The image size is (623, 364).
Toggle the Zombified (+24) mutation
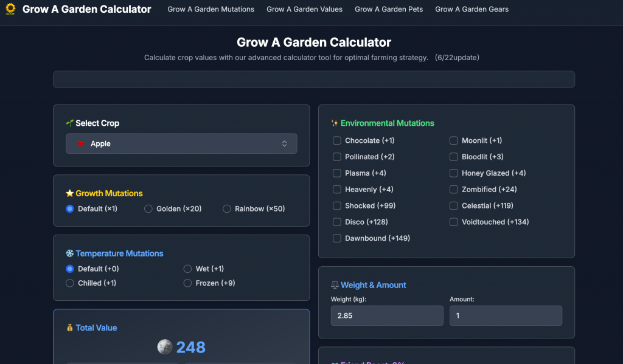[454, 190]
